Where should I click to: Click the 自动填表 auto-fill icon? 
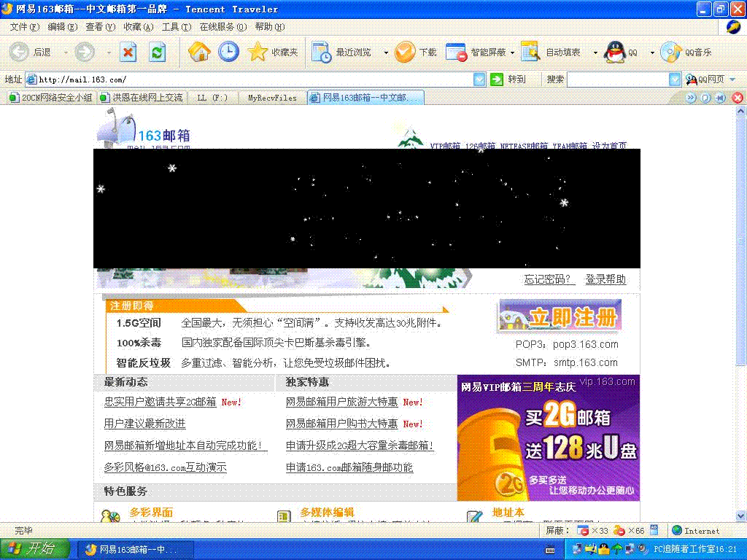(x=531, y=52)
